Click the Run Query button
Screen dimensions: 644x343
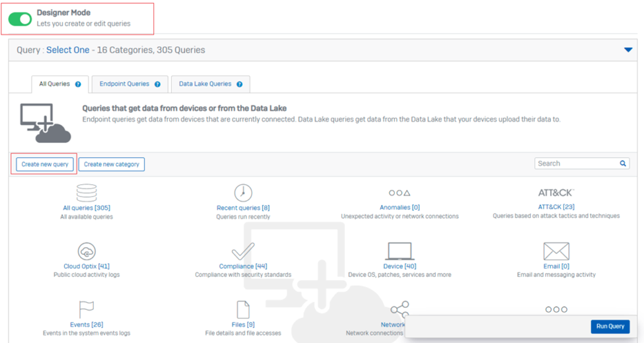pos(610,326)
